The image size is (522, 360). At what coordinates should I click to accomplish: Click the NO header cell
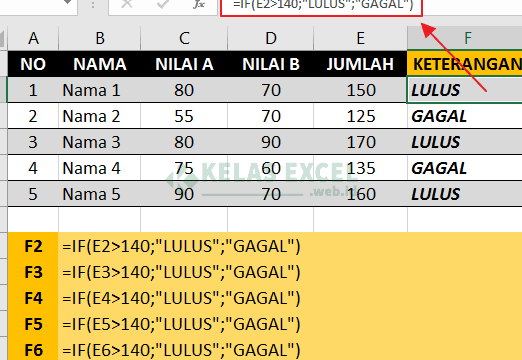coord(33,64)
